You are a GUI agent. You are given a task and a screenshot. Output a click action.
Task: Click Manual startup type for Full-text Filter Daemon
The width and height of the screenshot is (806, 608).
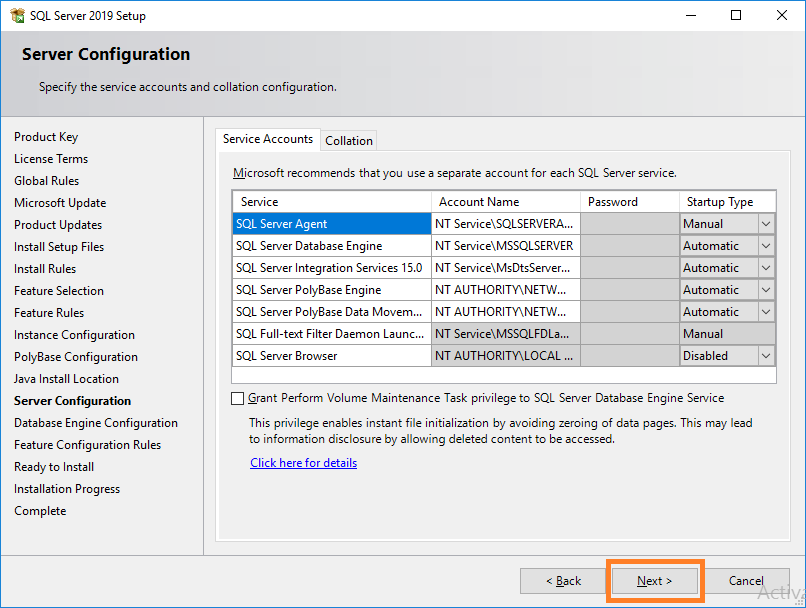point(727,334)
